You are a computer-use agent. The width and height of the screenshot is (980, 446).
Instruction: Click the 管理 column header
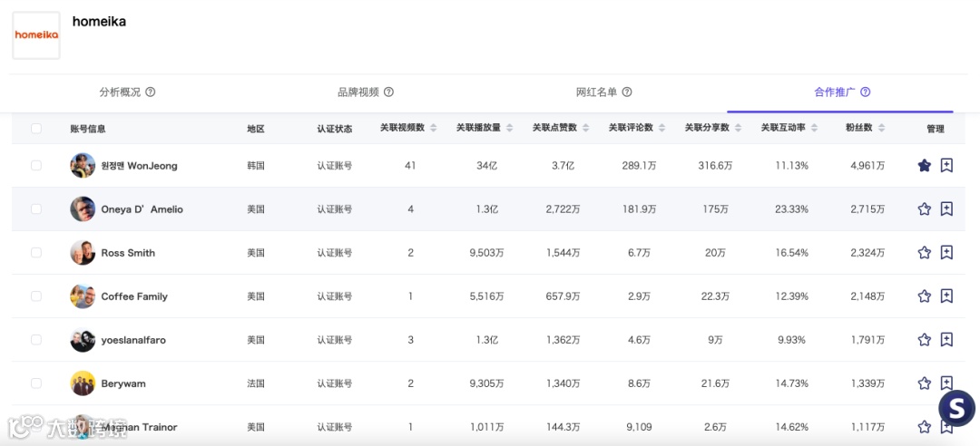point(936,130)
